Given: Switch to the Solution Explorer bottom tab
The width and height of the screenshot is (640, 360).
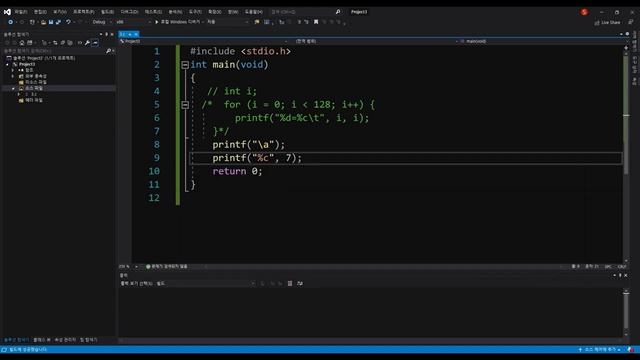Looking at the screenshot, I should (x=16, y=340).
